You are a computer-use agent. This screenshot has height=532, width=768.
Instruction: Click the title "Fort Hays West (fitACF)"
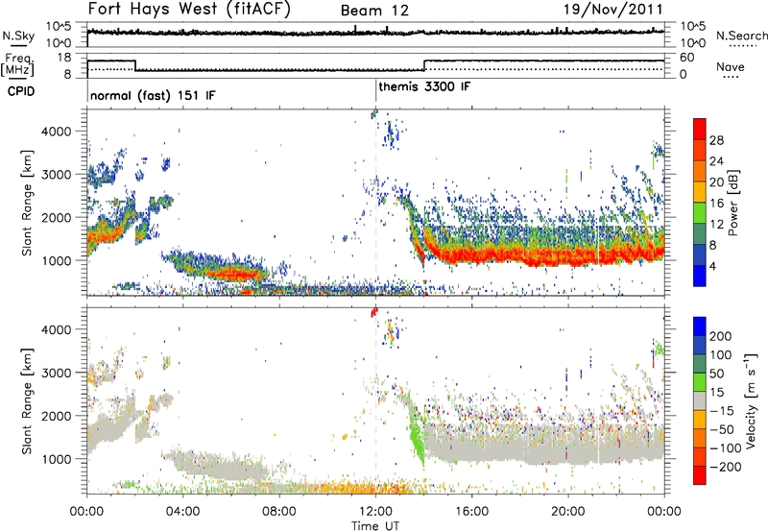tap(189, 10)
